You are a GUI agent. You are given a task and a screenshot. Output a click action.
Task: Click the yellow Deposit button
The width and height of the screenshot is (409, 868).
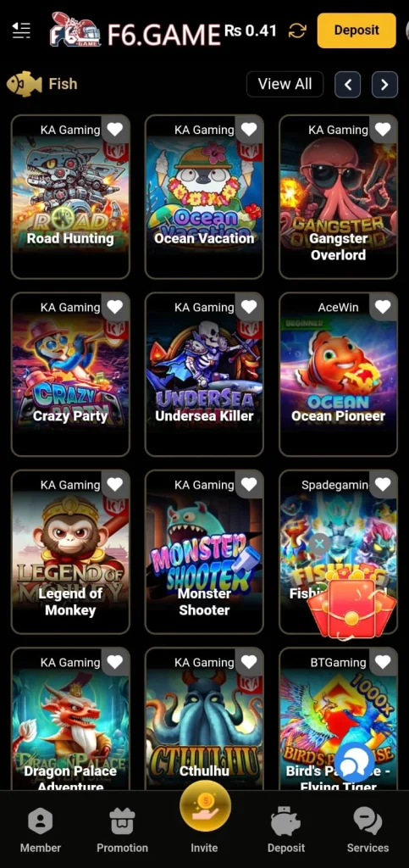(356, 31)
